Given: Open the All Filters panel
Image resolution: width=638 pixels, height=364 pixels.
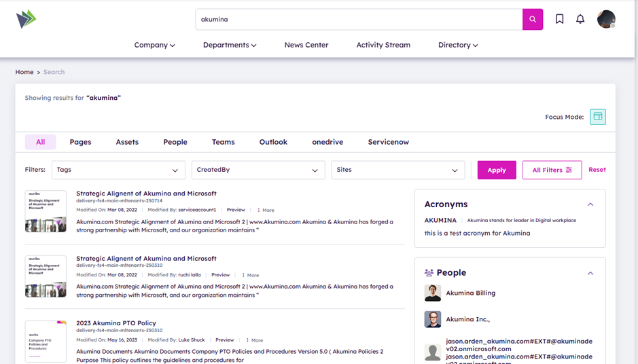Looking at the screenshot, I should pyautogui.click(x=552, y=170).
